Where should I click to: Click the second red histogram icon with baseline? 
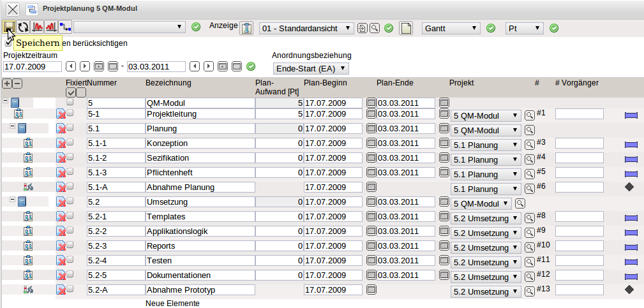tap(51, 27)
